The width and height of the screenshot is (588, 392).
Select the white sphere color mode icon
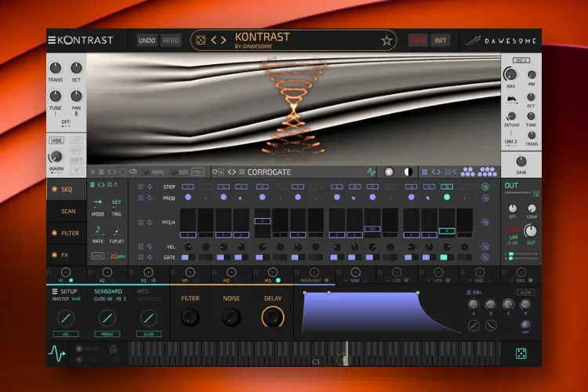pos(389,172)
